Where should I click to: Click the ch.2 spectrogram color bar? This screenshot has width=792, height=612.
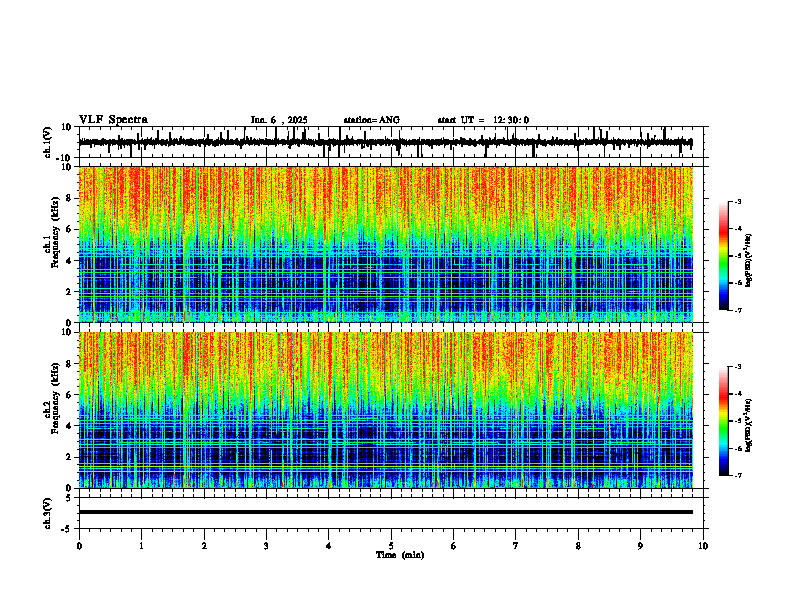pyautogui.click(x=724, y=421)
